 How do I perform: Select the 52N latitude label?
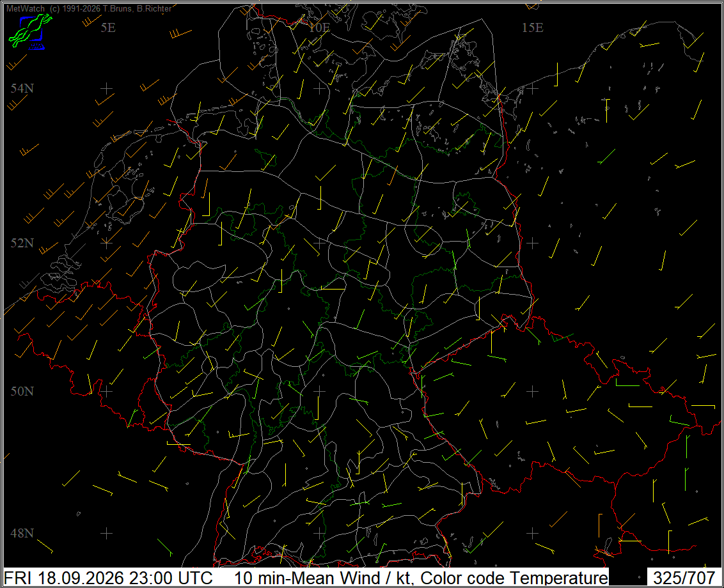[x=22, y=243]
